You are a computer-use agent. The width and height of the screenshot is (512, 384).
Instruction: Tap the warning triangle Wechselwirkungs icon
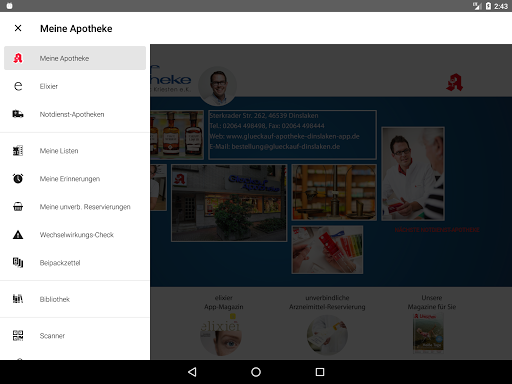click(18, 235)
